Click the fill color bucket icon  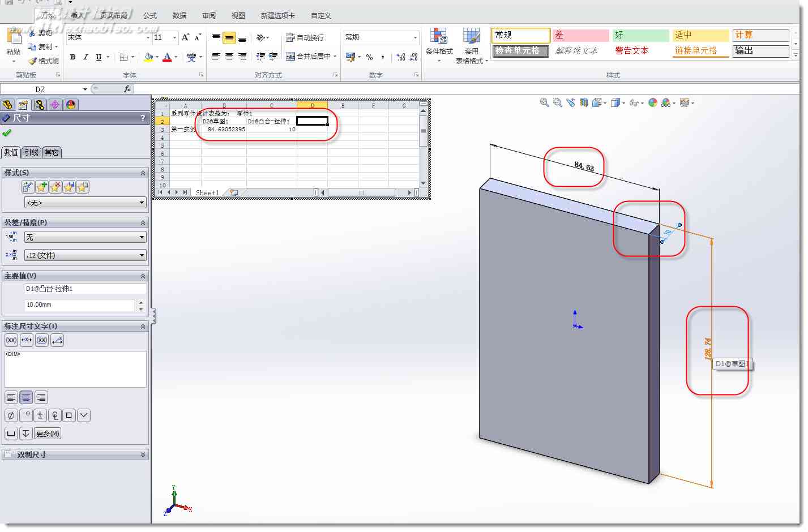(148, 57)
